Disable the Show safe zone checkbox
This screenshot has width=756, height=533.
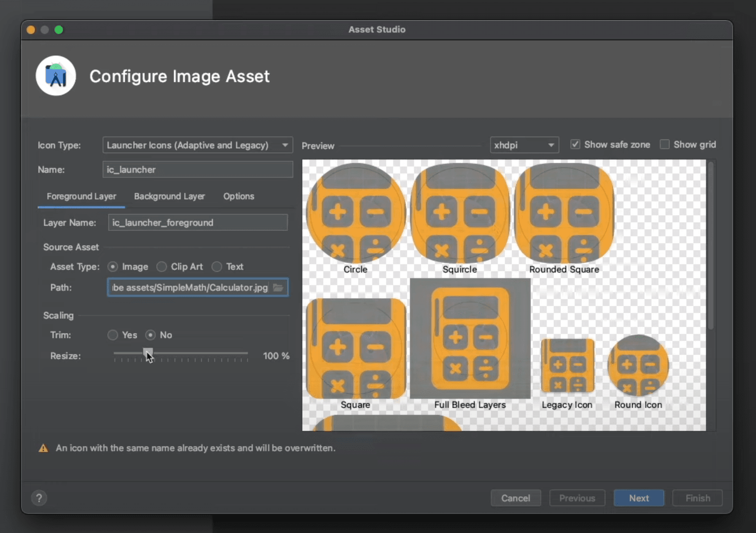575,144
